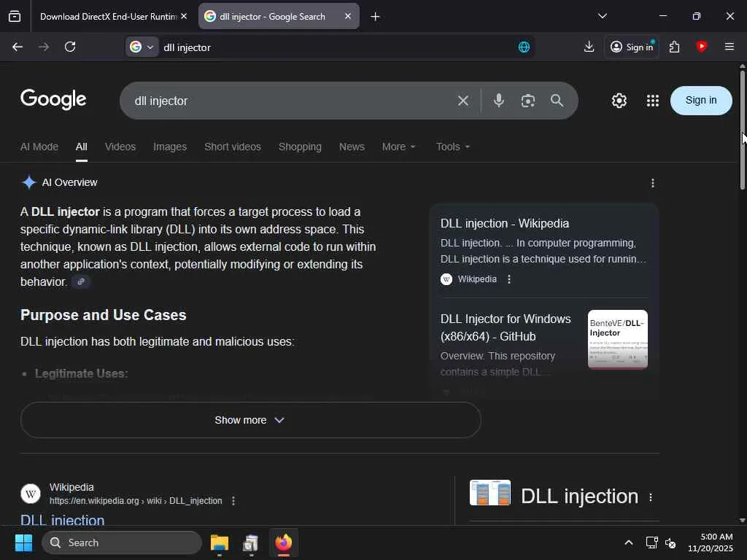Click the Wikipedia favicon in search result
This screenshot has height=560, width=747.
coord(31,494)
